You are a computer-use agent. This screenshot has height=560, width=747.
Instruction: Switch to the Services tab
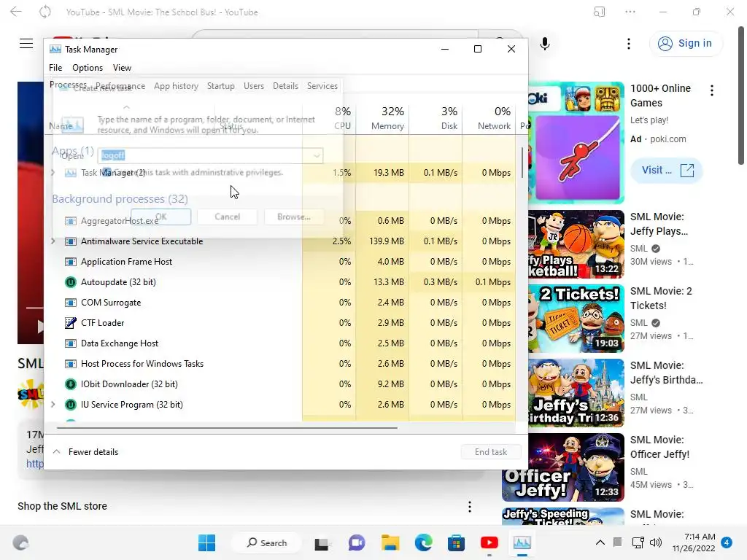(322, 86)
